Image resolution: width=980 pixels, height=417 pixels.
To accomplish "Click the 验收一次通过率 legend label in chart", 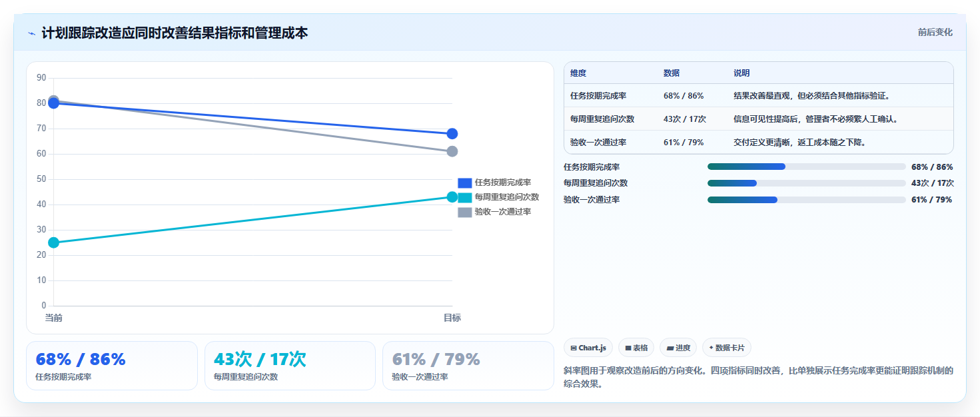I will click(502, 212).
